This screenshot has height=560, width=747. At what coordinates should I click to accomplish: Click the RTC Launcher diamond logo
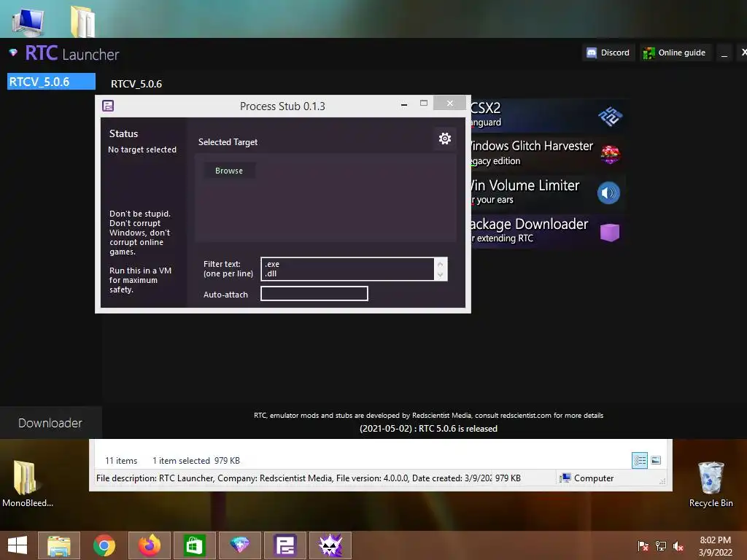coord(13,52)
